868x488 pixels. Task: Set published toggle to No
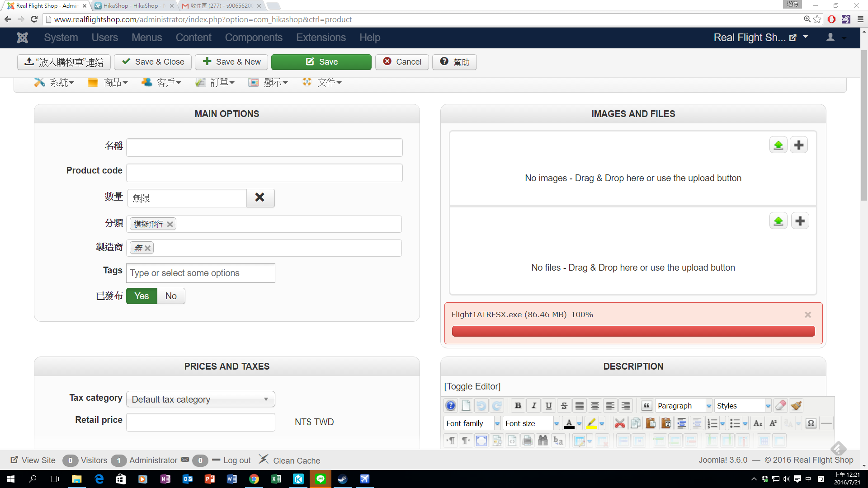(x=171, y=296)
